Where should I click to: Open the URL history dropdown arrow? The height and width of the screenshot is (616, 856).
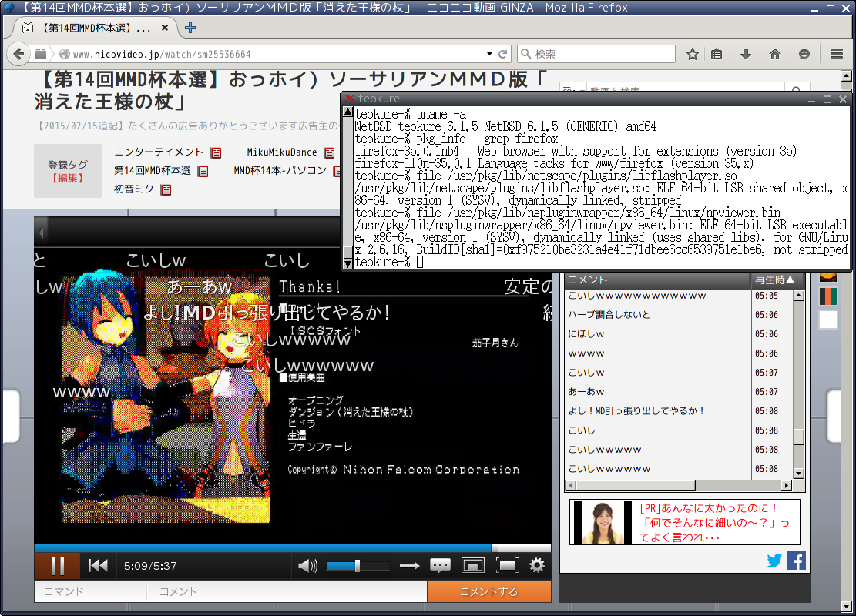point(489,54)
